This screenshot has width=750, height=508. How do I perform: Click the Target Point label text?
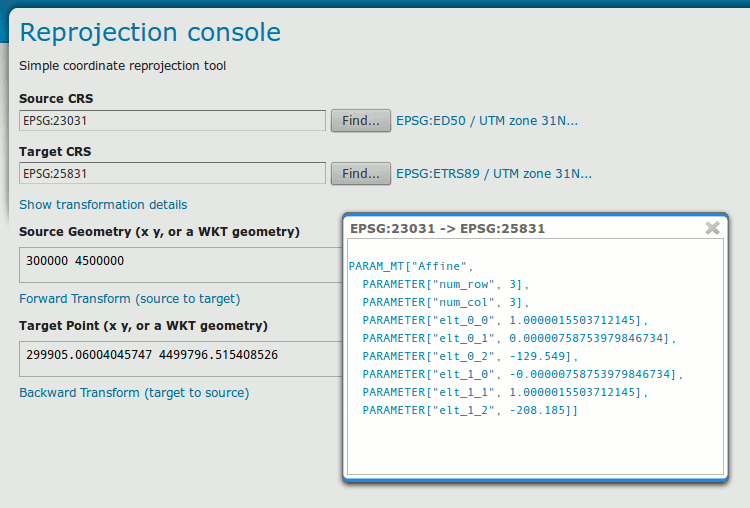point(143,326)
